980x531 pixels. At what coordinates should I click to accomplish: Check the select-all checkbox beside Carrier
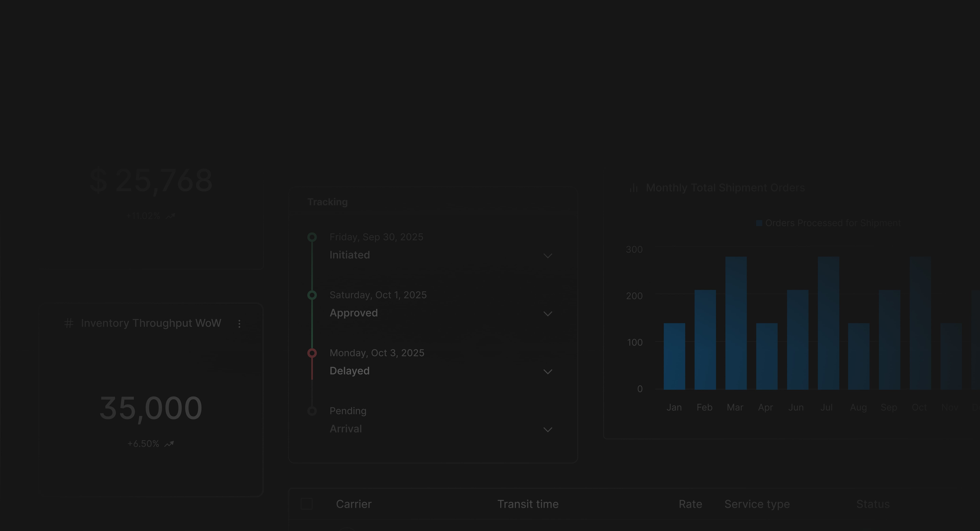[307, 504]
